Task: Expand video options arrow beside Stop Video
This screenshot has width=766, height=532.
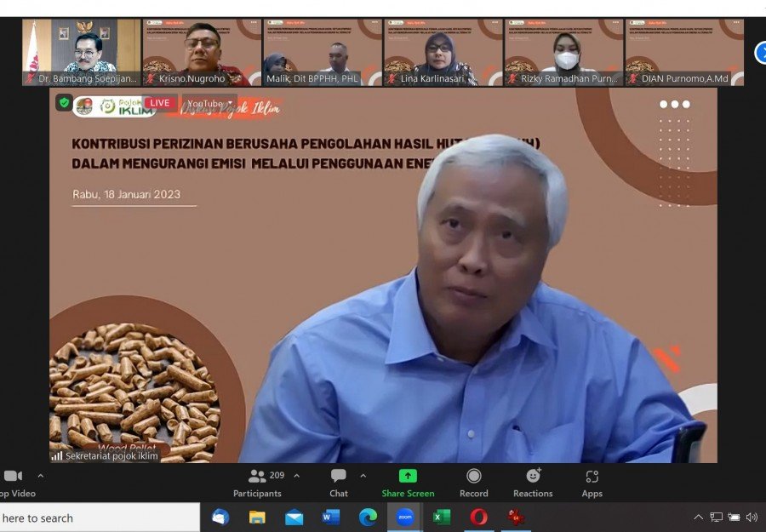Action: coord(41,476)
